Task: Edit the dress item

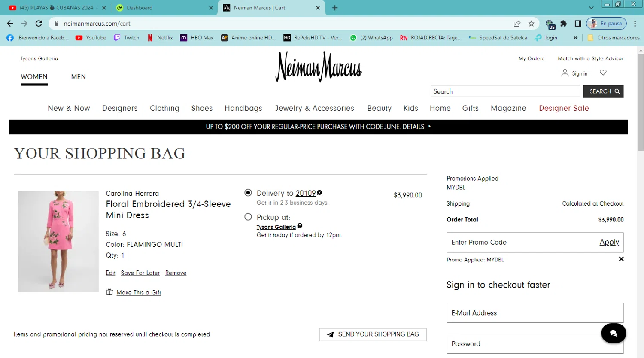Action: point(111,273)
